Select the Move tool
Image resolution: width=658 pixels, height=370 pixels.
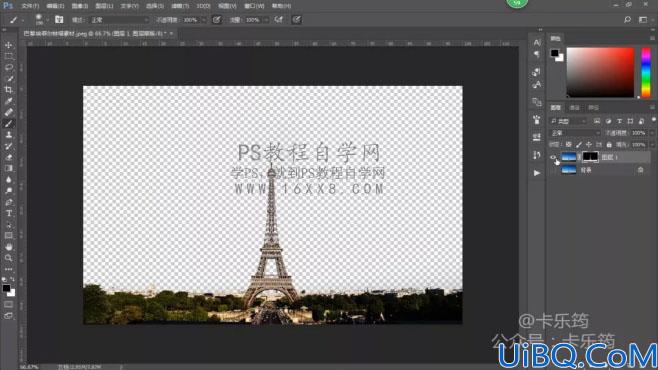click(8, 45)
